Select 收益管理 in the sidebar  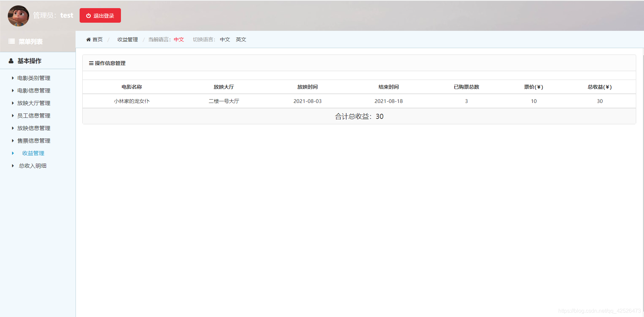[33, 153]
